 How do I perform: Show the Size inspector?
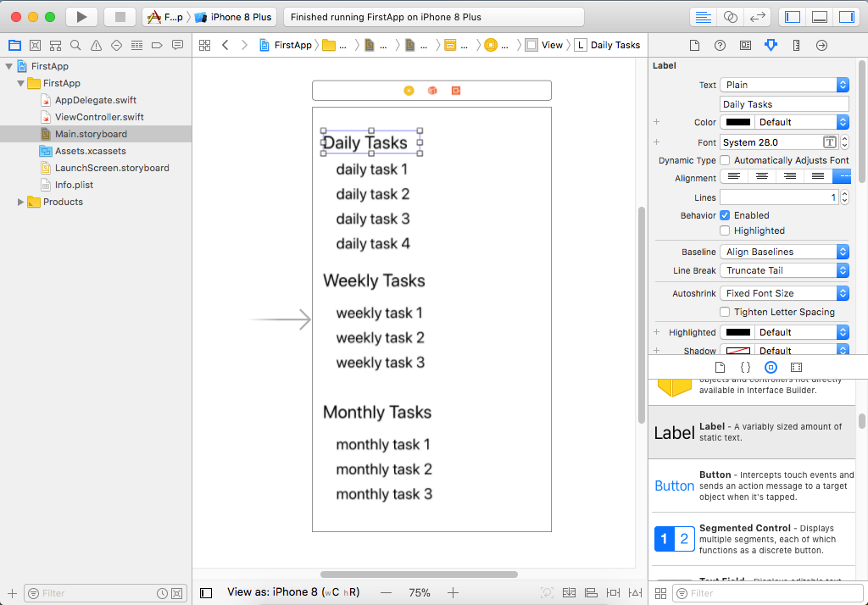pyautogui.click(x=796, y=46)
